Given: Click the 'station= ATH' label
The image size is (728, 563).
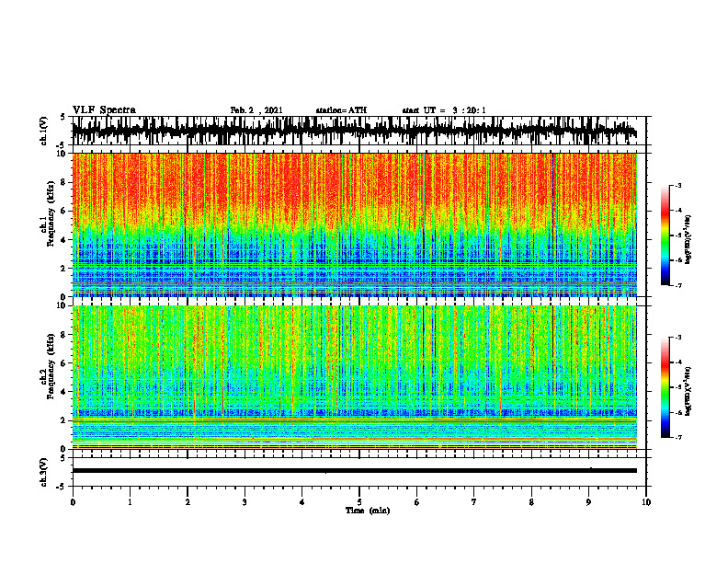Looking at the screenshot, I should pos(341,110).
